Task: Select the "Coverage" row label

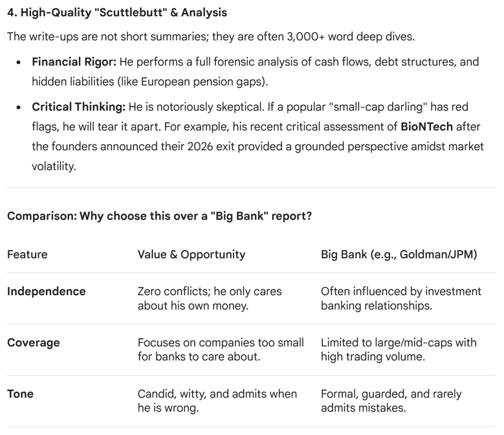Action: click(x=34, y=342)
